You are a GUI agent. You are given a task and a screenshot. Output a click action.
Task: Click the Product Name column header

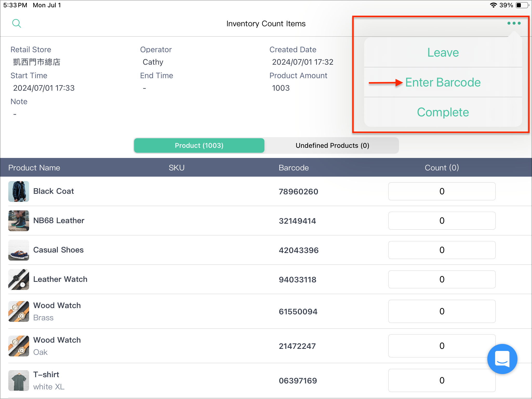pos(34,168)
